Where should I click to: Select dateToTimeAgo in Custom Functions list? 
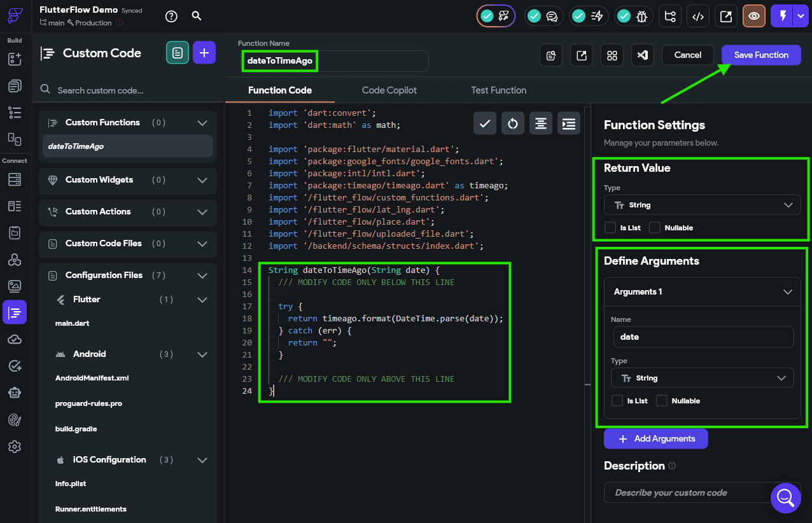pos(128,146)
